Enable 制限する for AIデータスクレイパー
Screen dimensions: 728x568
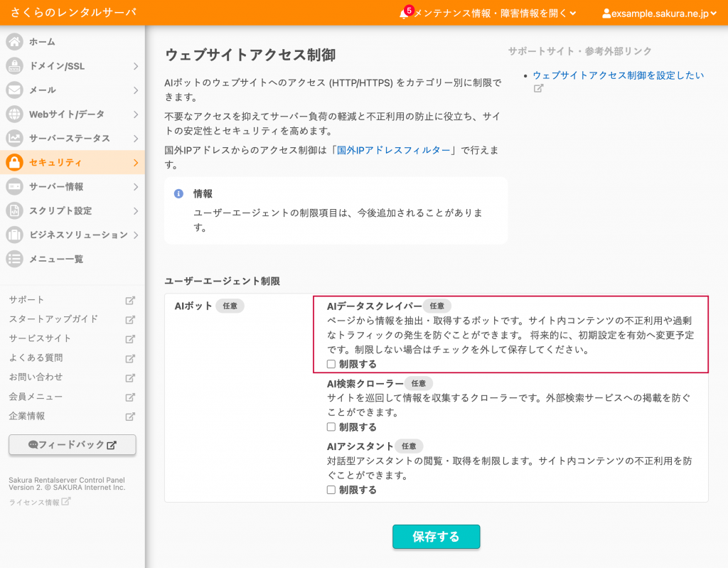tap(331, 364)
